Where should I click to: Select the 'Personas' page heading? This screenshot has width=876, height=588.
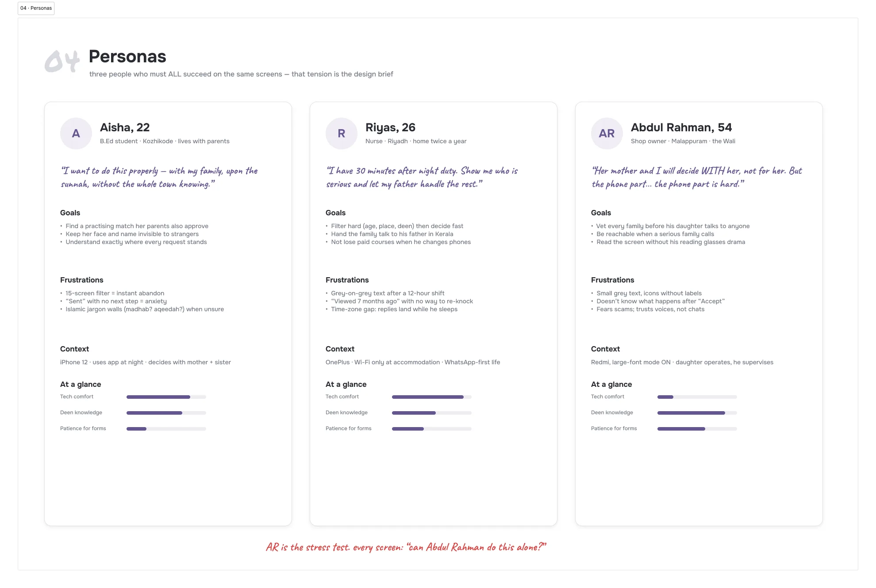point(127,57)
